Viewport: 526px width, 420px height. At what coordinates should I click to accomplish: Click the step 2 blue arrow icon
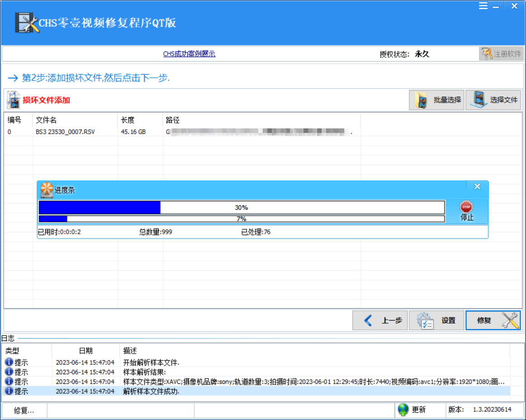13,78
